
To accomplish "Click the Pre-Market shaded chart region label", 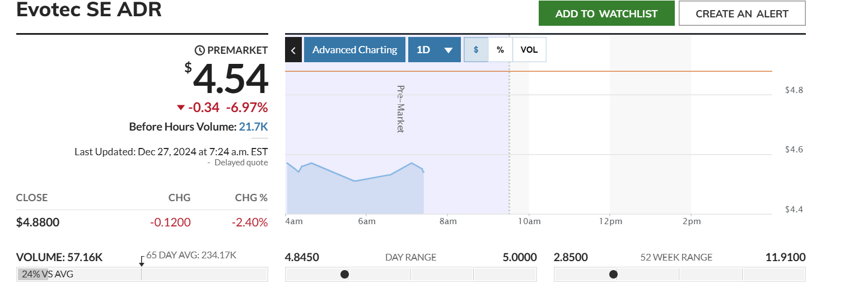I will [400, 109].
